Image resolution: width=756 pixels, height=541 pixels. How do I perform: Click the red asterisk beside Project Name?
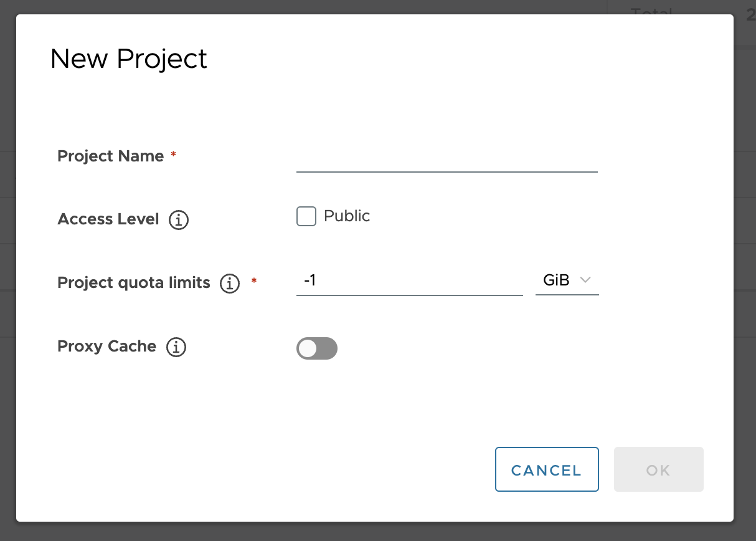(x=172, y=155)
